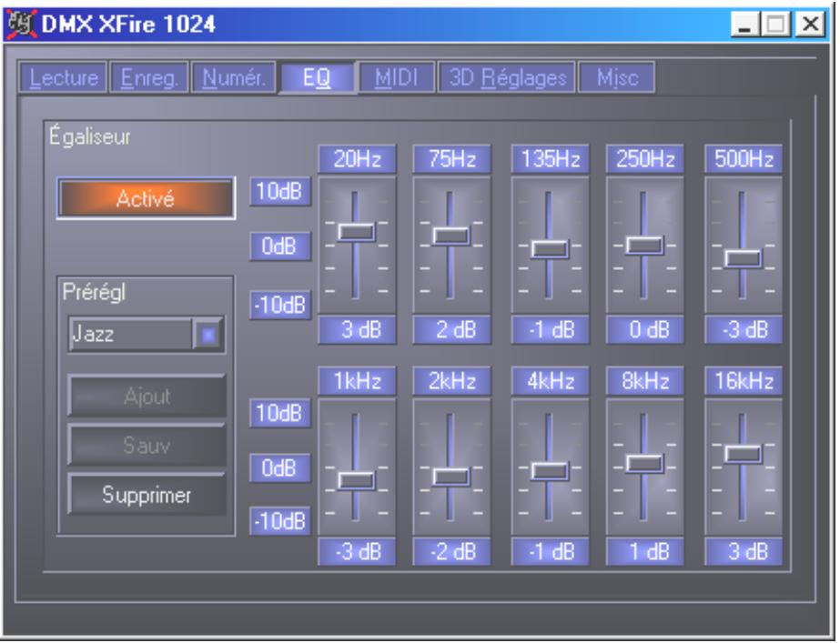Viewport: 840px width, 643px height.
Task: Open the MIDI tab
Action: tap(396, 78)
